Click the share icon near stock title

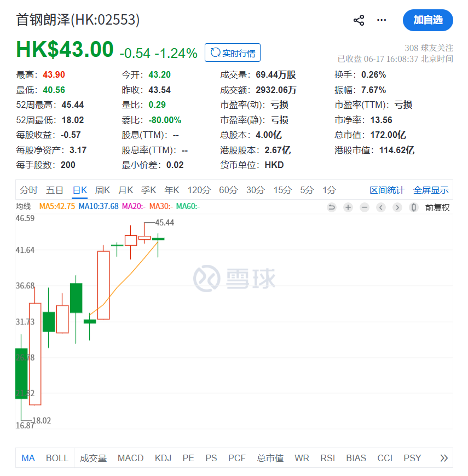pos(359,20)
